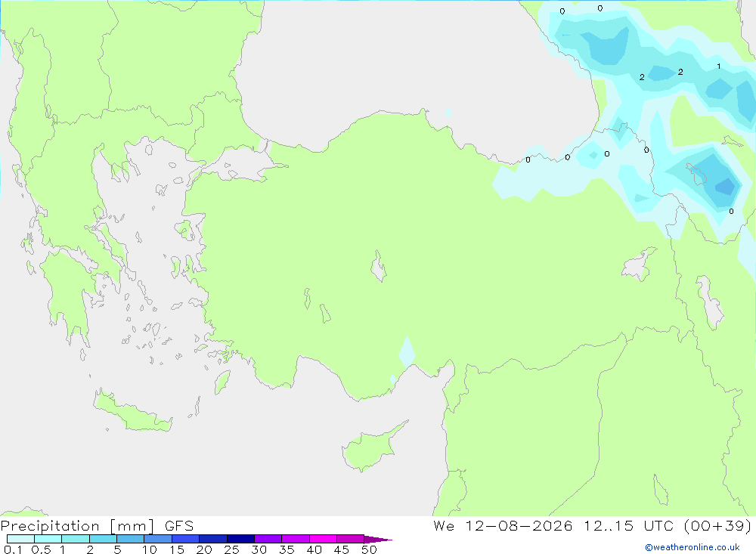Click the 25–30 mm navy legend swatch
Image resolution: width=756 pixels, height=554 pixels.
coord(240,539)
